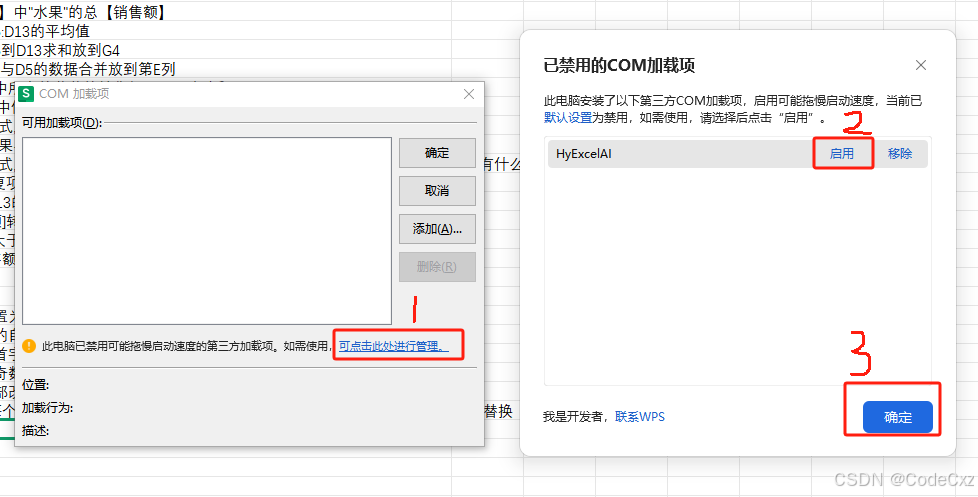Open the 可点击此处进行管理 link
978x497 pixels.
click(x=394, y=346)
